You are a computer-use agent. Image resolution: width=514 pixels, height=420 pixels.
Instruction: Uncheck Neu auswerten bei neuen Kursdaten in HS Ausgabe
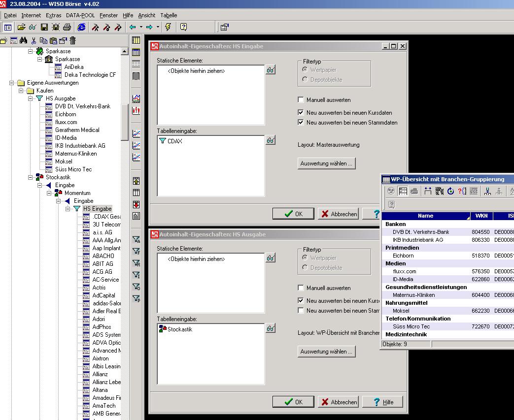click(x=301, y=300)
